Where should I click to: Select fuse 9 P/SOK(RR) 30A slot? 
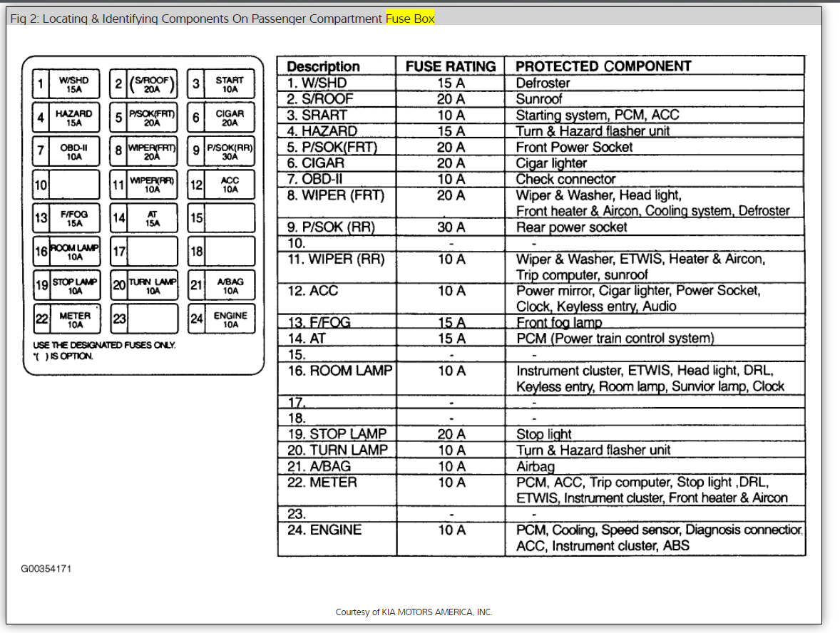(x=221, y=151)
